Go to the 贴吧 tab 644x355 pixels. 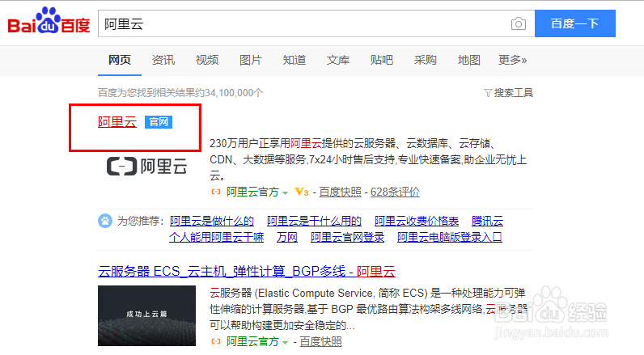click(382, 60)
